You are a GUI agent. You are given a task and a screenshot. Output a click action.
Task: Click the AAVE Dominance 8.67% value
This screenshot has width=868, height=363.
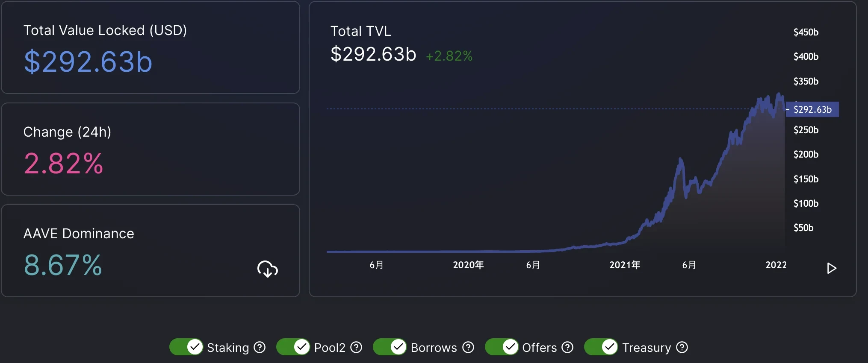point(63,265)
